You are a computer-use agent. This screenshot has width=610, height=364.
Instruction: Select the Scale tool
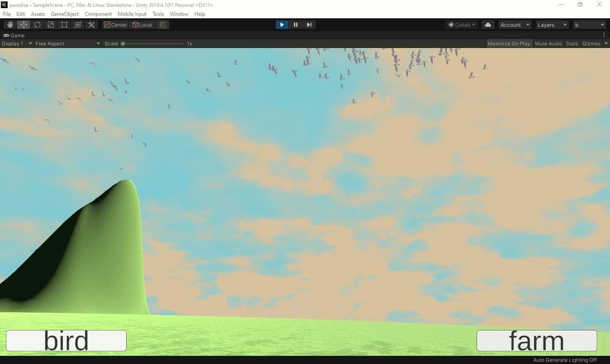51,25
